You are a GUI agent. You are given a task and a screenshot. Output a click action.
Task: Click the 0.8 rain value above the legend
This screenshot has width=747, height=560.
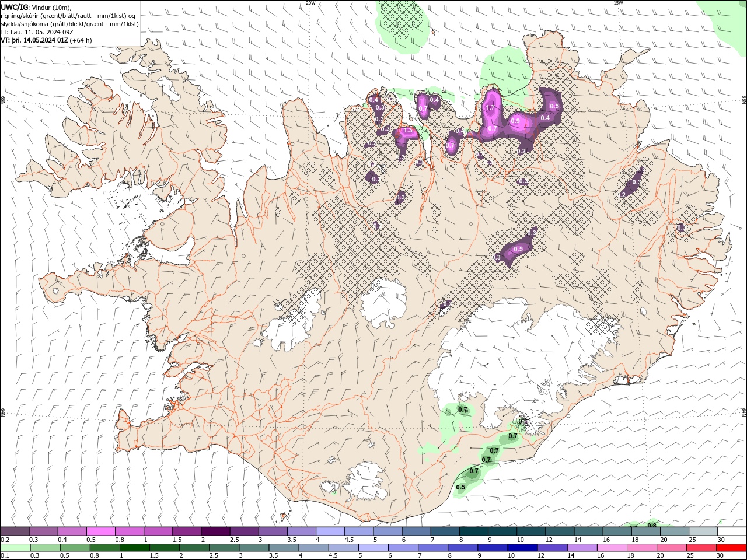click(x=652, y=525)
